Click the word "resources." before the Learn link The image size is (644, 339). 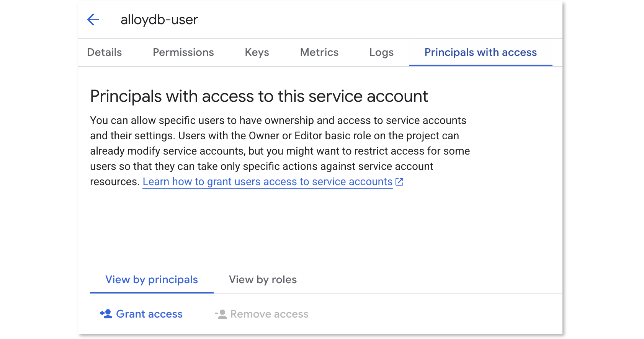(114, 182)
